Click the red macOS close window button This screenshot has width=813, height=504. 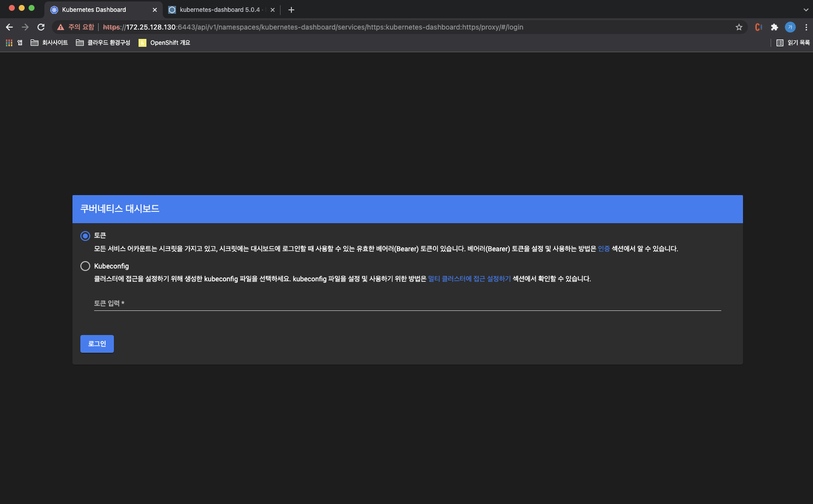click(12, 8)
